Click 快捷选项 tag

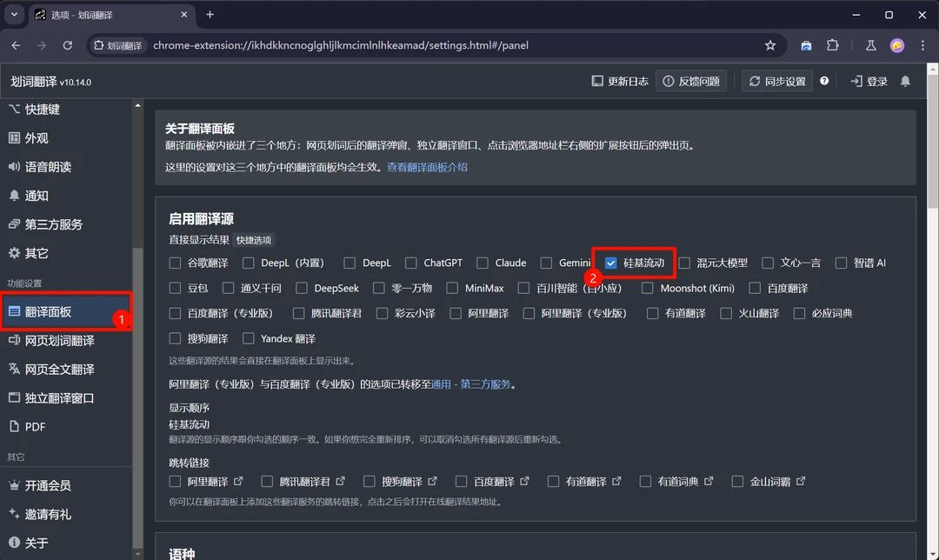click(254, 240)
